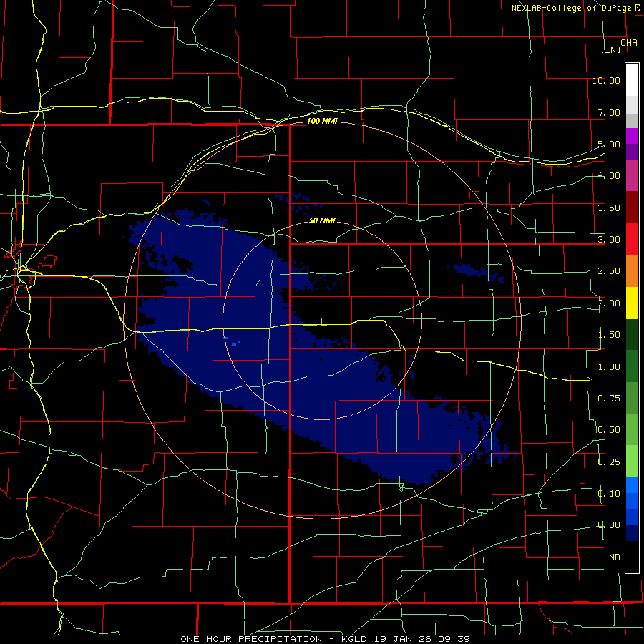Click the 0.50 scale label
Screen dimensions: 644x644
click(x=609, y=430)
